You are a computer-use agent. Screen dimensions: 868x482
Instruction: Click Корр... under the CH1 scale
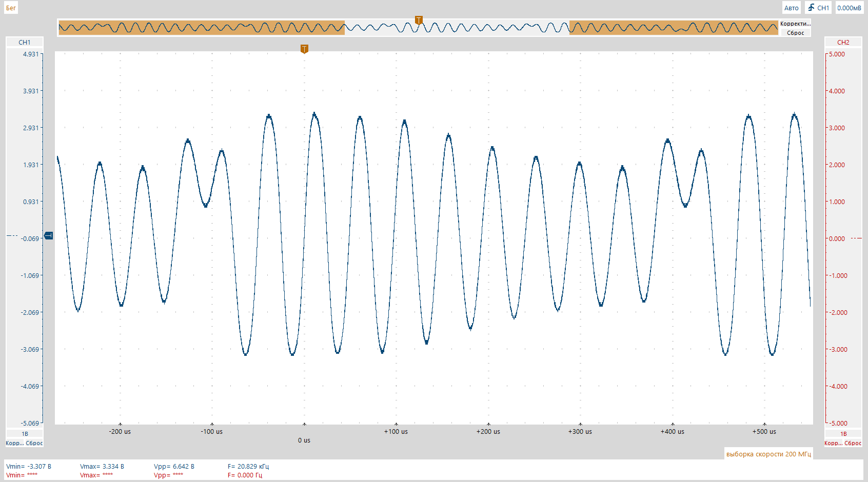14,443
